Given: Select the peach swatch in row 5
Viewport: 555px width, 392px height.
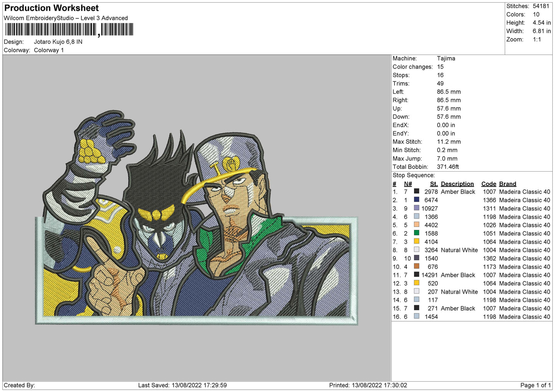Looking at the screenshot, I should pyautogui.click(x=416, y=225).
